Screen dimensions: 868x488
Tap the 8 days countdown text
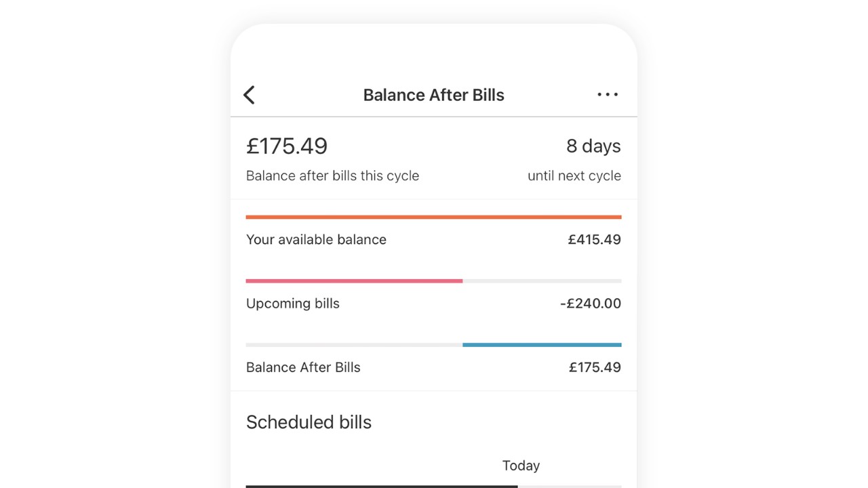pyautogui.click(x=593, y=146)
